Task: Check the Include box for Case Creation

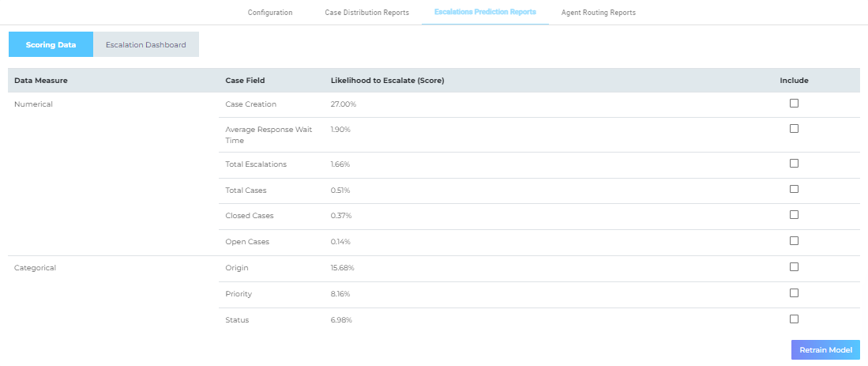Action: click(794, 103)
